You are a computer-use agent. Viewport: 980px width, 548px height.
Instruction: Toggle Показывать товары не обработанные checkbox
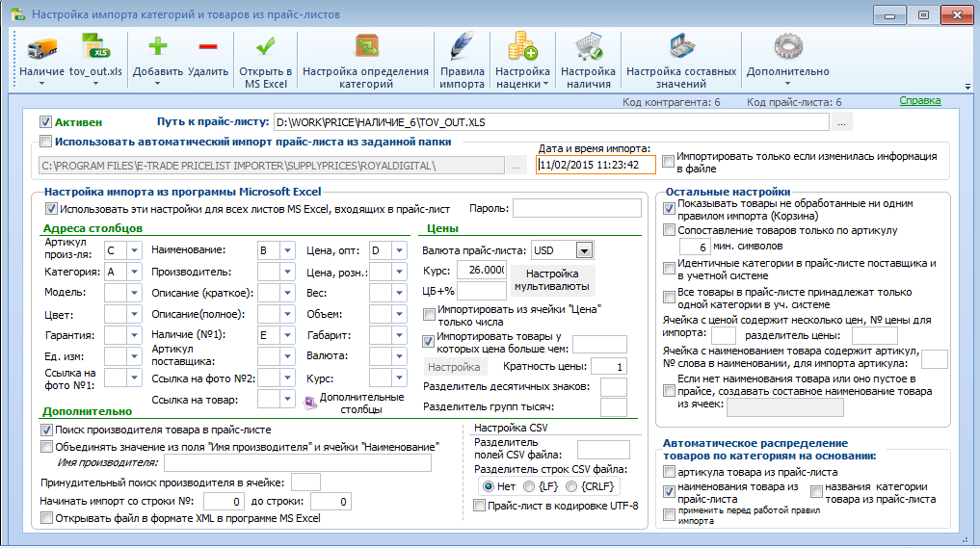click(x=669, y=209)
